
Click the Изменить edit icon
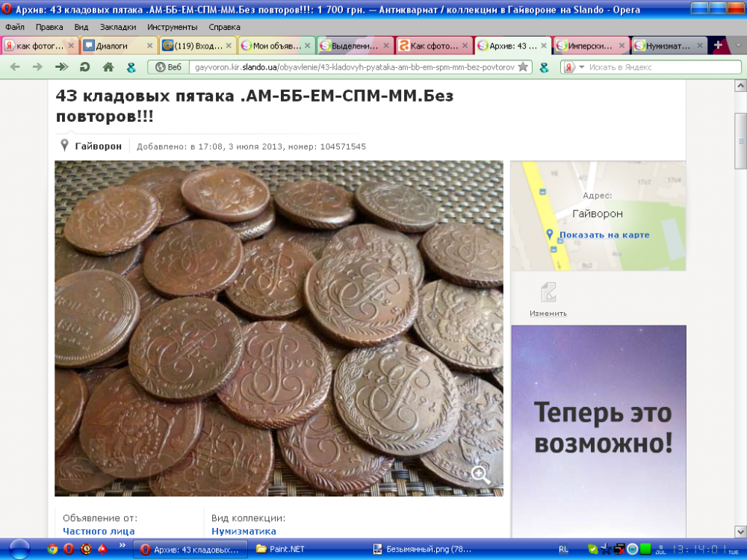(x=548, y=292)
